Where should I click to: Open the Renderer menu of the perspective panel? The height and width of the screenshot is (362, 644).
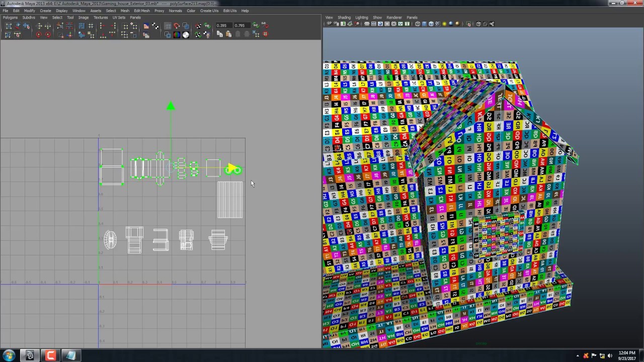[394, 17]
